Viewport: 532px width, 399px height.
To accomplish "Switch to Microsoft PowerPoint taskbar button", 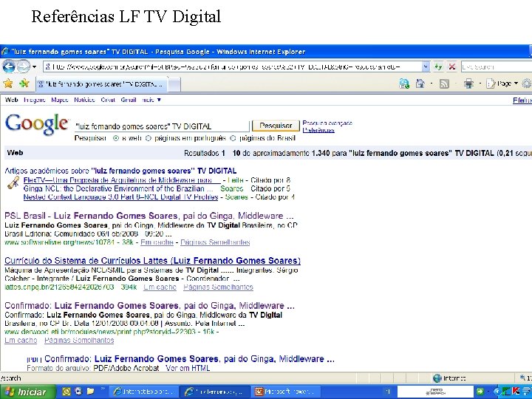I will tap(286, 392).
